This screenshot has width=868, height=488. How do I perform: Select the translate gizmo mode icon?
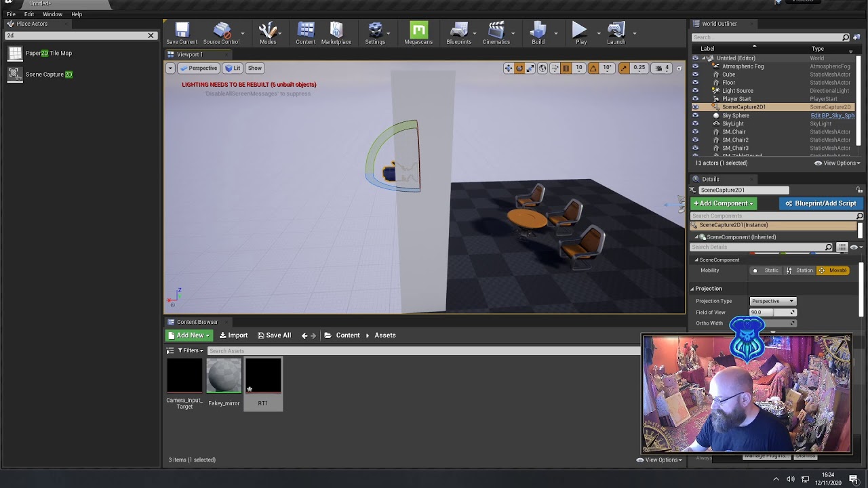tap(508, 68)
